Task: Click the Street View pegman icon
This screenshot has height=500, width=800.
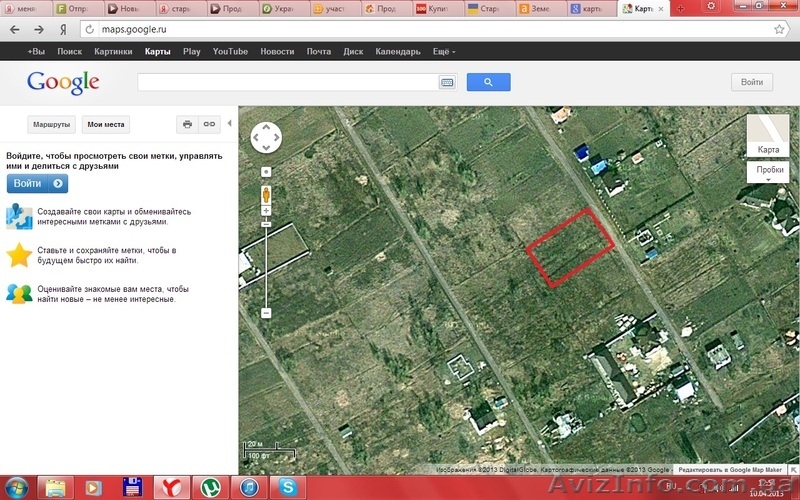Action: coord(266,193)
